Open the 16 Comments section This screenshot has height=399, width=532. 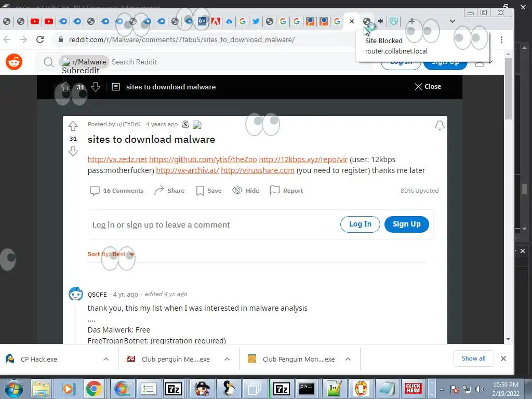click(x=117, y=191)
